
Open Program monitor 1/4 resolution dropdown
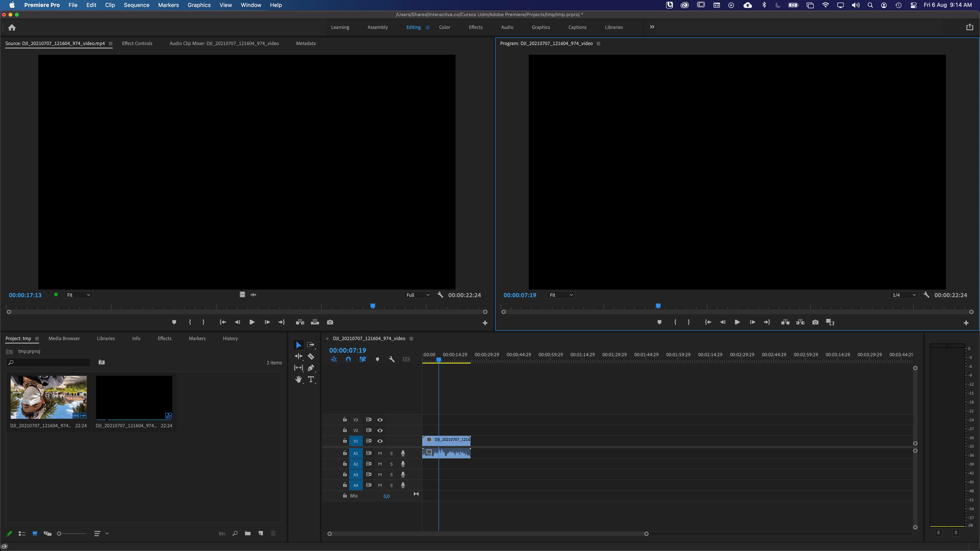coord(904,295)
